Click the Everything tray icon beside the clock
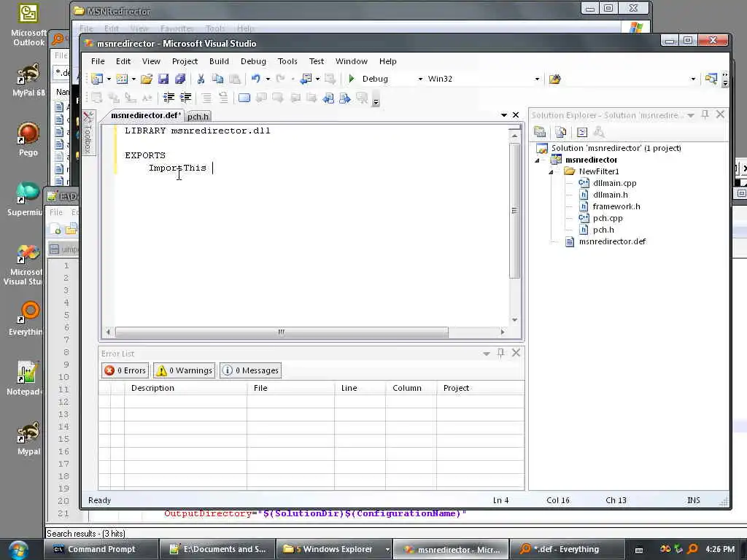 tap(693, 549)
